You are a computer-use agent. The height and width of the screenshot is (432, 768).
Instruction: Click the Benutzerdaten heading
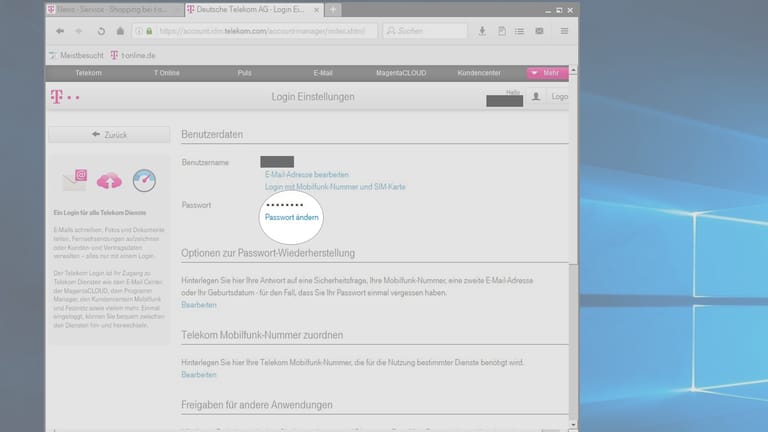tap(212, 134)
